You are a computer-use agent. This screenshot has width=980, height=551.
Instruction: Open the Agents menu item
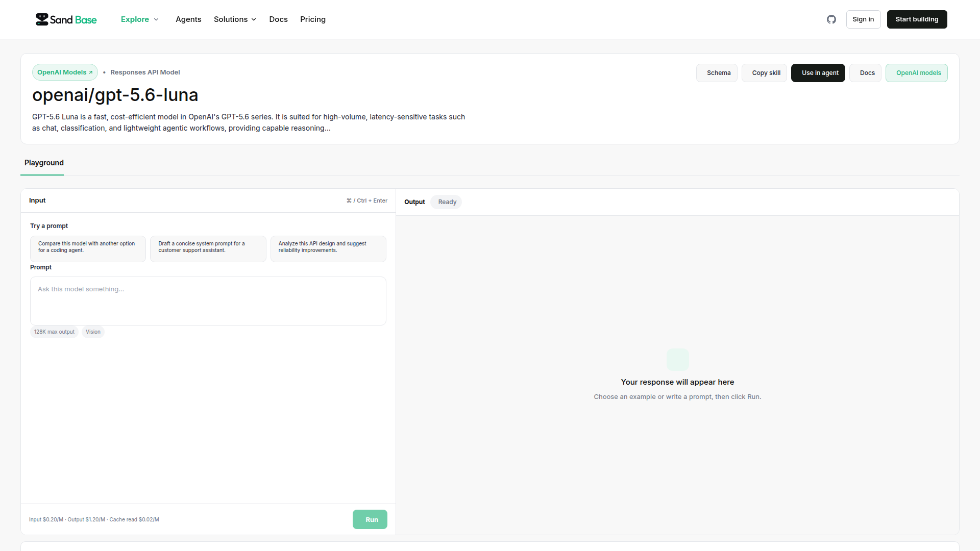click(x=188, y=19)
